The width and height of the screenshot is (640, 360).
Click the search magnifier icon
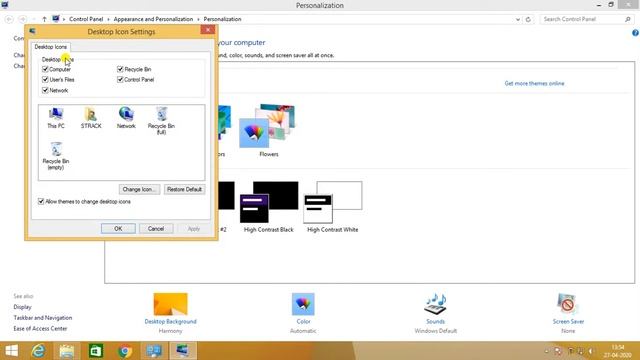point(628,19)
